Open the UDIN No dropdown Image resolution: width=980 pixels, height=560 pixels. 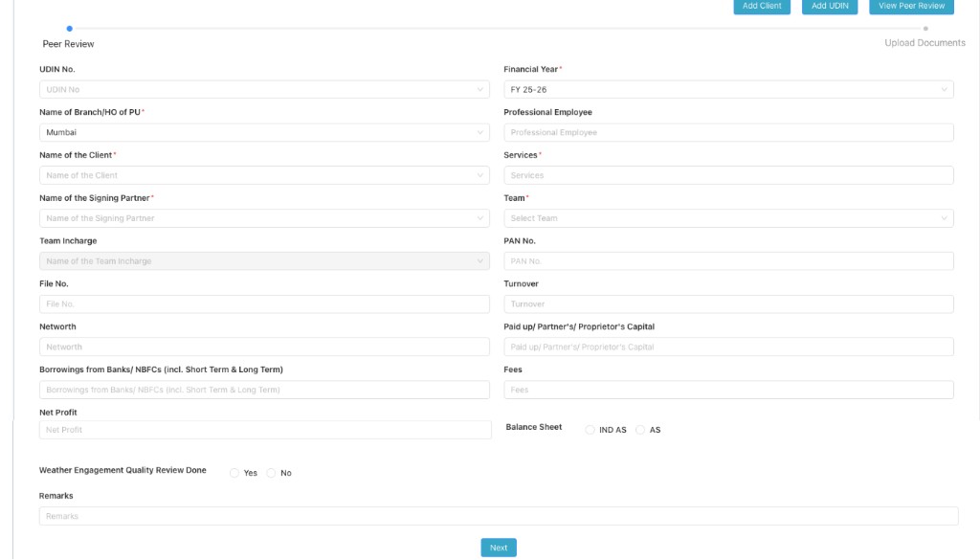tap(264, 88)
